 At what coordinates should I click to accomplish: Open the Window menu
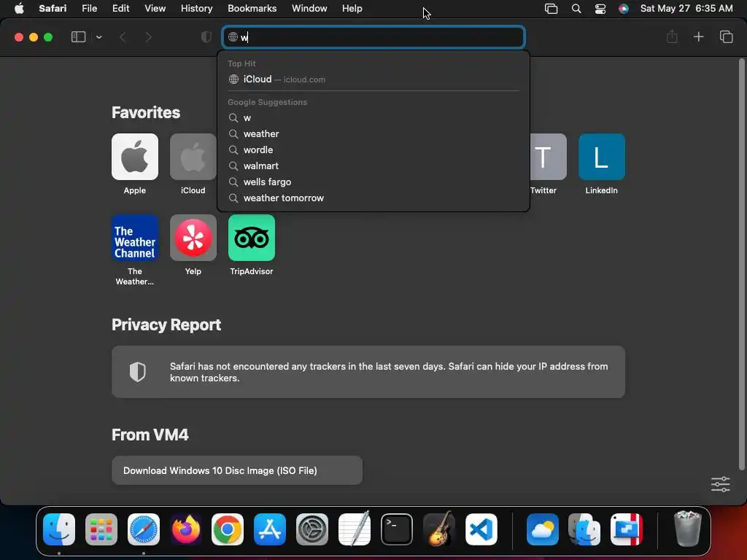click(309, 9)
